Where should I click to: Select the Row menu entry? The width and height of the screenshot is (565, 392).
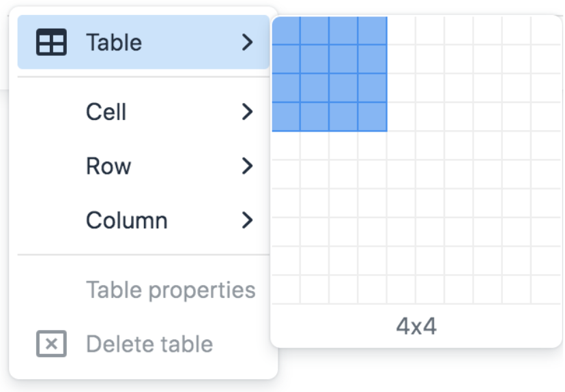click(108, 166)
